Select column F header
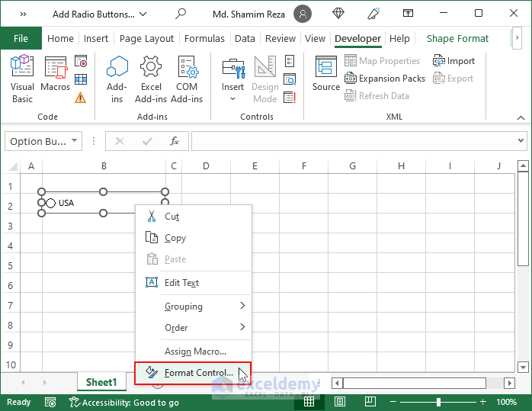Screen dimensions: 532x411 [303, 166]
